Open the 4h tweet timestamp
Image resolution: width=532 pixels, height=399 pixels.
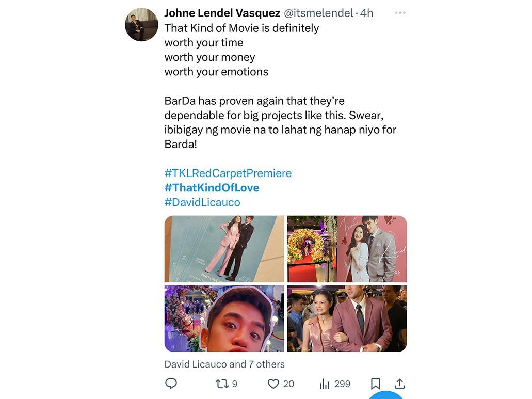[366, 13]
